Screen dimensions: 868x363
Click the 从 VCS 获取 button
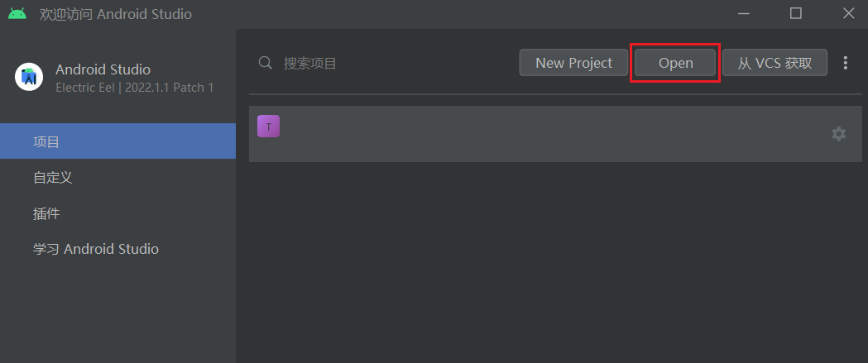pyautogui.click(x=774, y=63)
